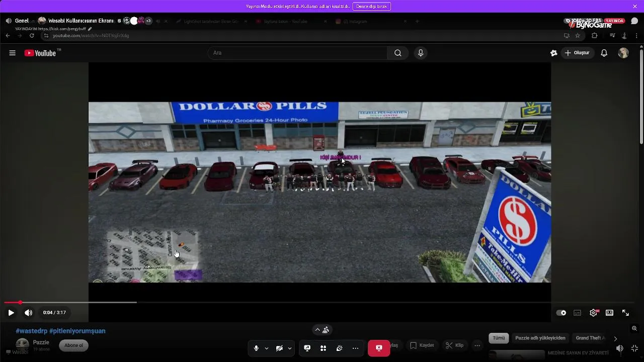The height and width of the screenshot is (362, 644).
Task: Focus the YouTube search box "Ara"
Action: pyautogui.click(x=297, y=53)
